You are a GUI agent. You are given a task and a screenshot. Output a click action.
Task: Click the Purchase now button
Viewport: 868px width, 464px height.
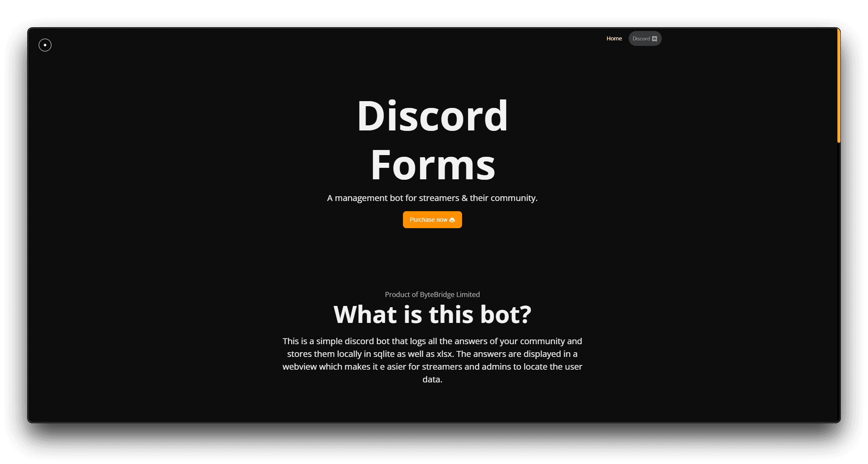432,220
